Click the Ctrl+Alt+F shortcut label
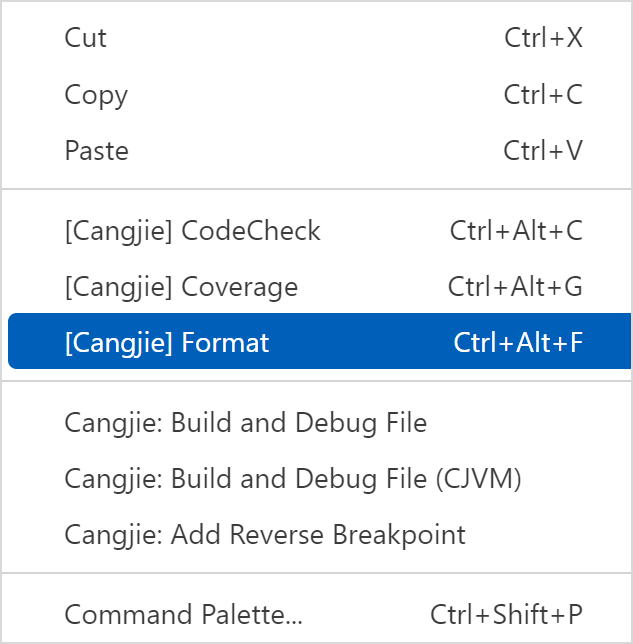The height and width of the screenshot is (644, 633). (x=518, y=343)
